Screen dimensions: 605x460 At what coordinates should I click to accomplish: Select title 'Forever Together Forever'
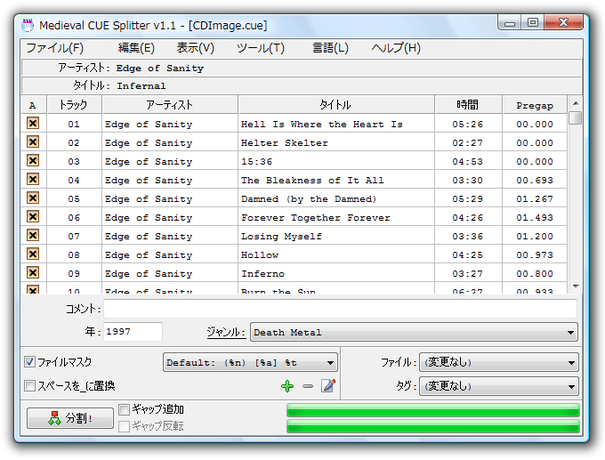click(316, 218)
